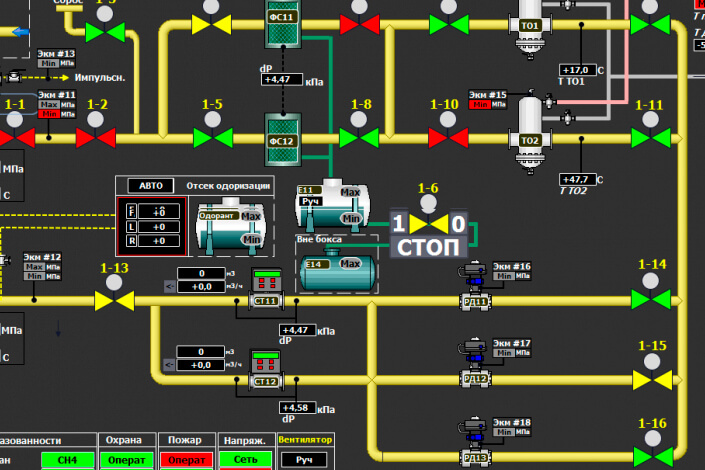Toggle the green valve 1-8
Screen dimensions: 705x470
(359, 138)
